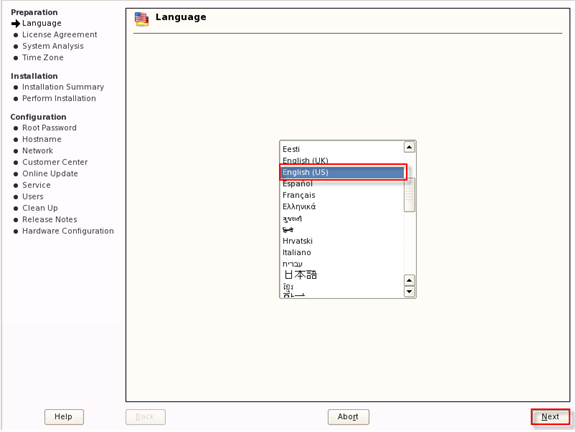
Task: Click Time Zone step in sidebar
Action: tap(43, 58)
